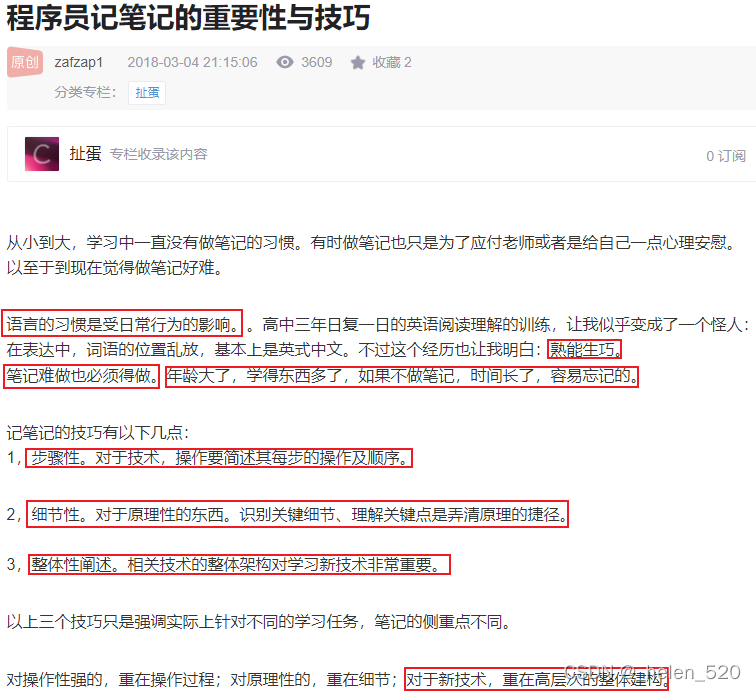Viewport: 756px width, 691px height.
Task: Open author zafzap1 profile link
Action: click(79, 62)
